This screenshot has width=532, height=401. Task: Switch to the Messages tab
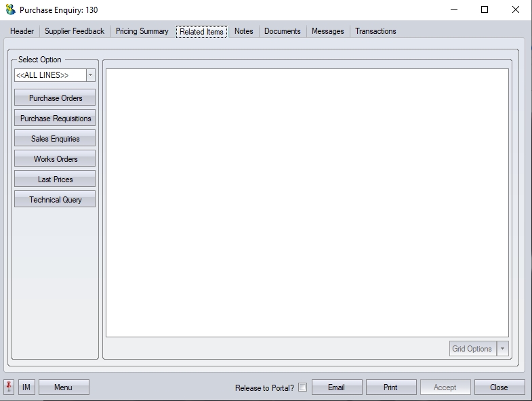pos(328,31)
